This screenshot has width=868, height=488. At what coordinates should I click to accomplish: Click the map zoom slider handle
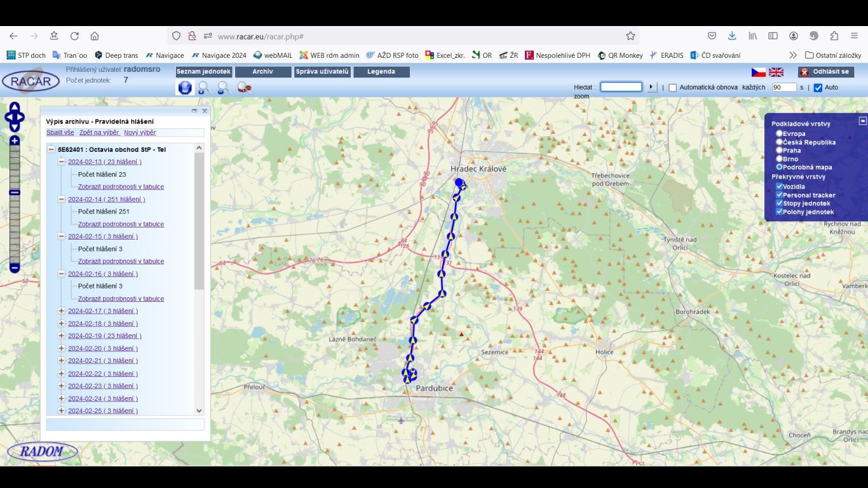tap(15, 192)
